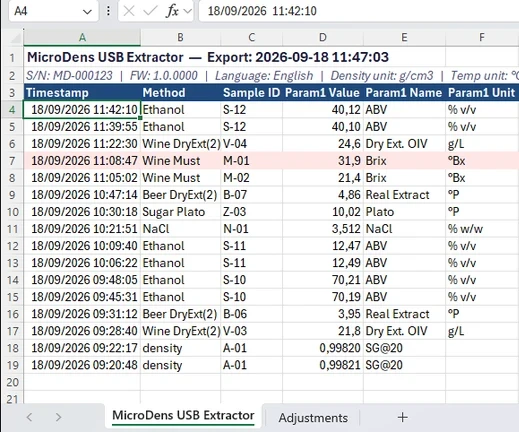Select column B header
519x432 pixels.
180,37
